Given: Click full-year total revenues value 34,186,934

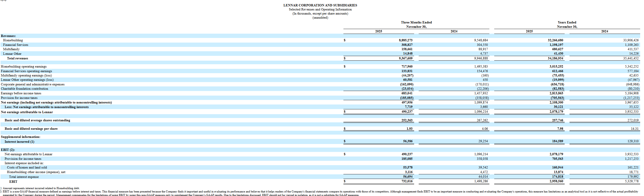Looking at the screenshot, I should (555, 58).
